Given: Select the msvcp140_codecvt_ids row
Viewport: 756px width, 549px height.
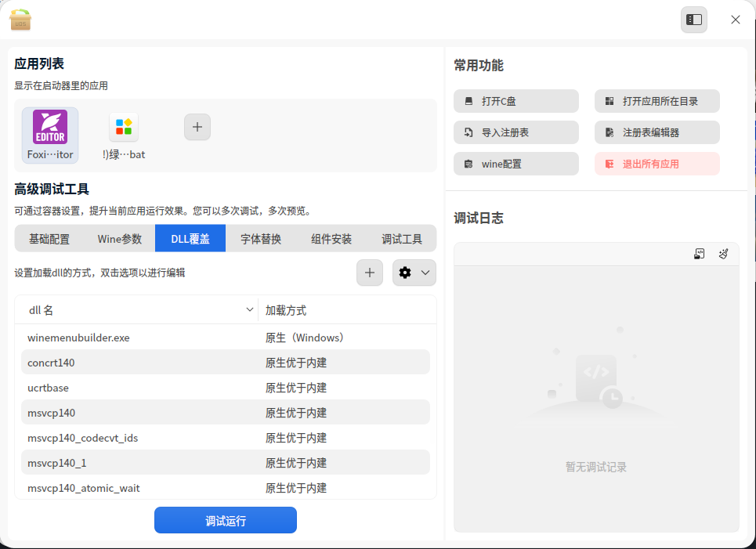Looking at the screenshot, I should point(226,438).
